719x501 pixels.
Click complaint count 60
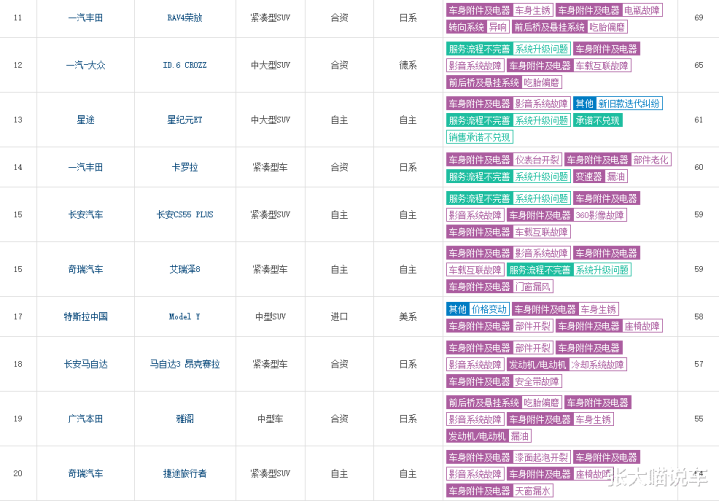click(698, 167)
